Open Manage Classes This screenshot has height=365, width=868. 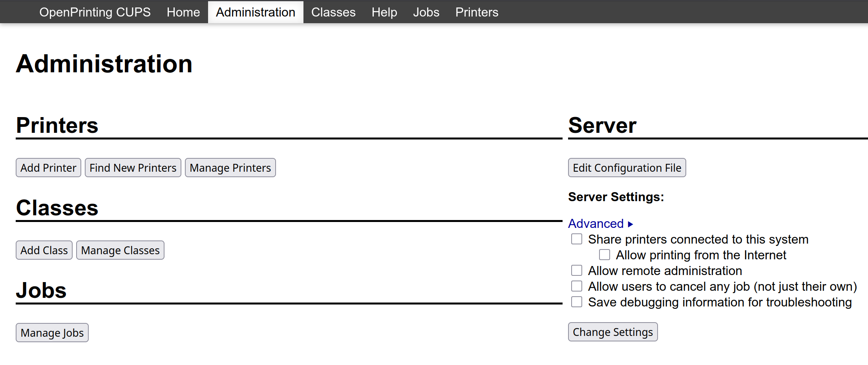point(120,250)
